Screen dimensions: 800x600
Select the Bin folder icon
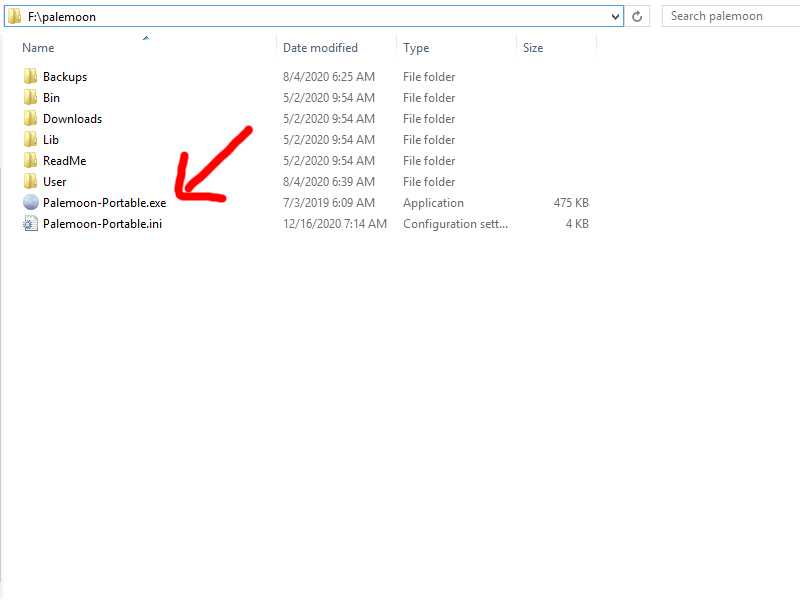point(30,98)
